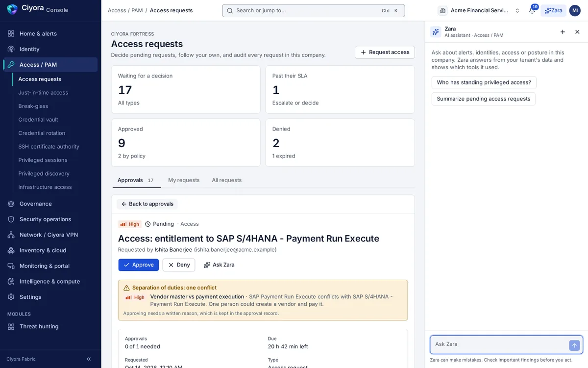Screen dimensions: 588x368
Task: Click the '20 h 42 min left' due value
Action: tap(288, 346)
